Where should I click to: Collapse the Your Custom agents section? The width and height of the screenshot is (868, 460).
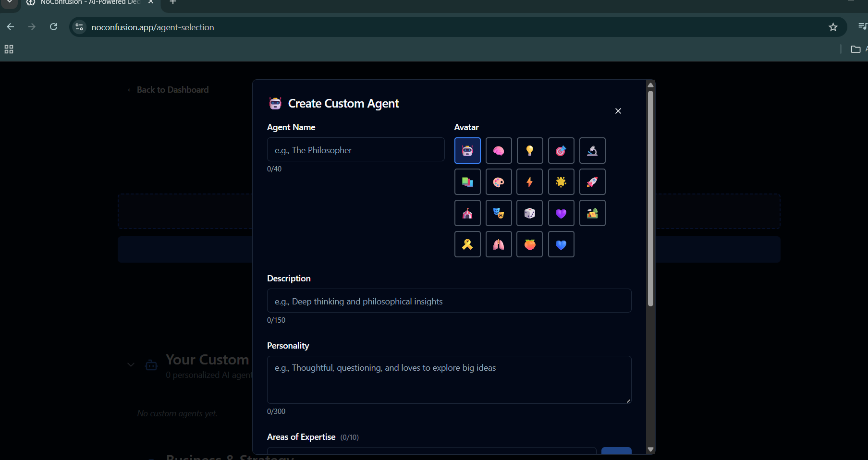point(131,365)
